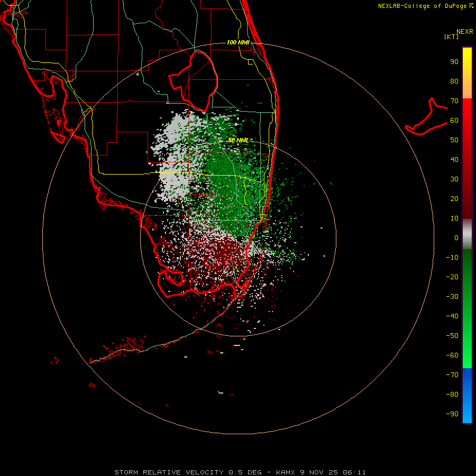476x476 pixels.
Task: Click the gray zero-velocity segment of color bar
Action: [467, 234]
